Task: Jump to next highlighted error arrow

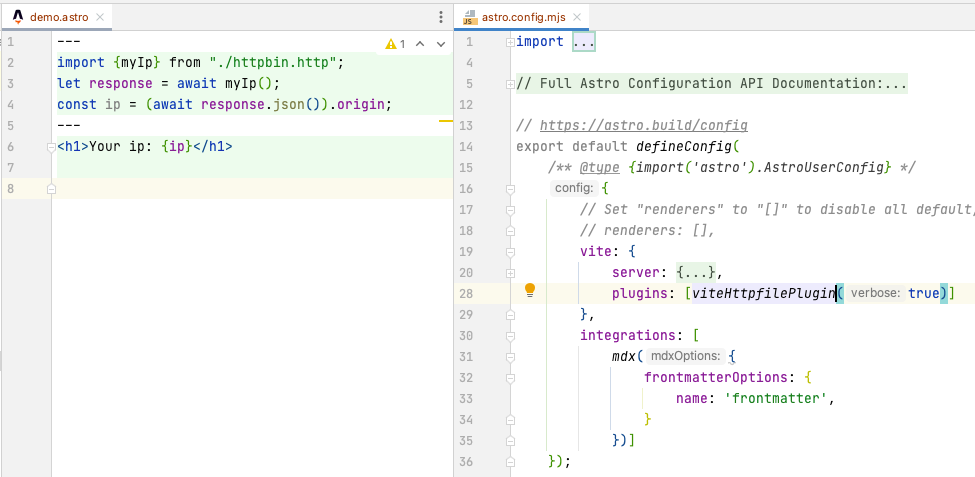Action: pyautogui.click(x=441, y=44)
